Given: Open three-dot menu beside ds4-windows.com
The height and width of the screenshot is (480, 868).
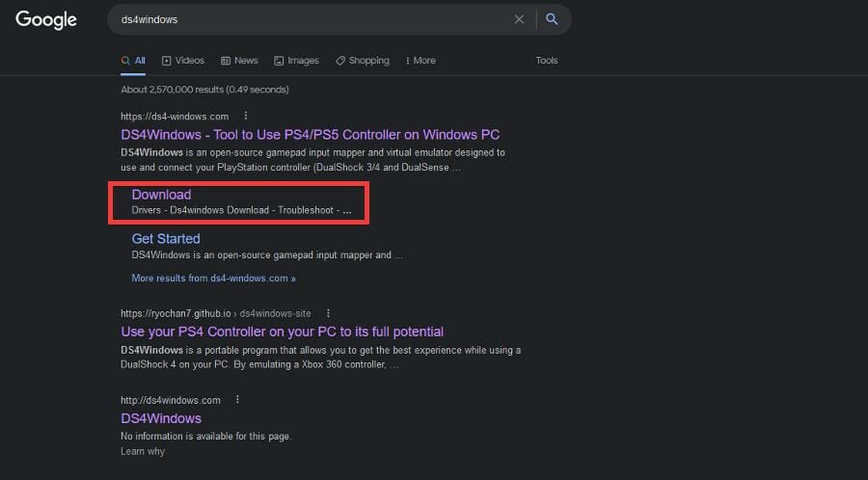Looking at the screenshot, I should [x=246, y=116].
